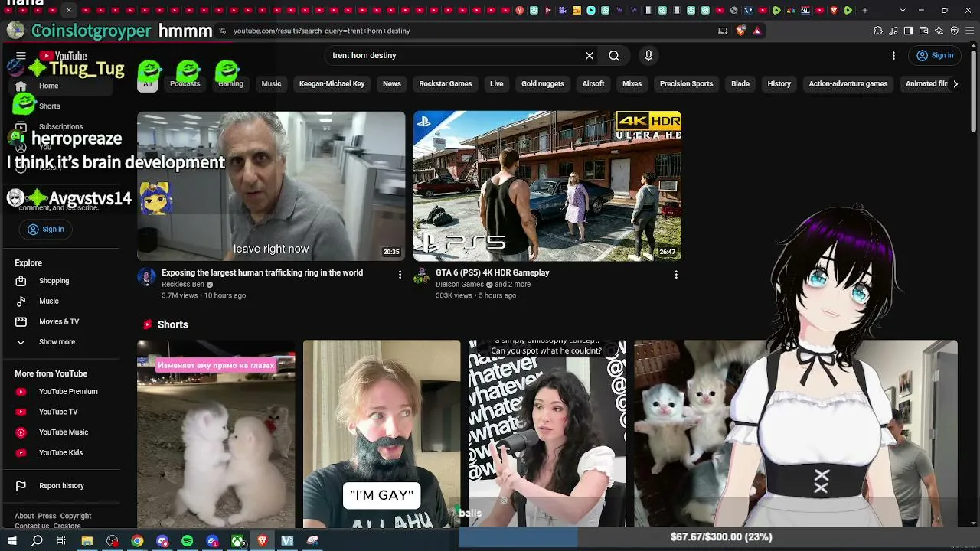The width and height of the screenshot is (980, 551).
Task: Open browser extensions puzzle icon
Action: (x=878, y=31)
